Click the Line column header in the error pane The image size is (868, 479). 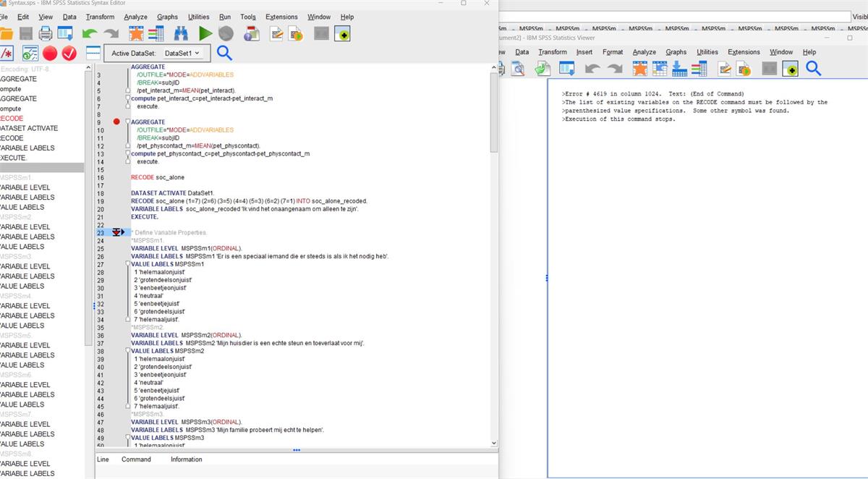tap(103, 459)
